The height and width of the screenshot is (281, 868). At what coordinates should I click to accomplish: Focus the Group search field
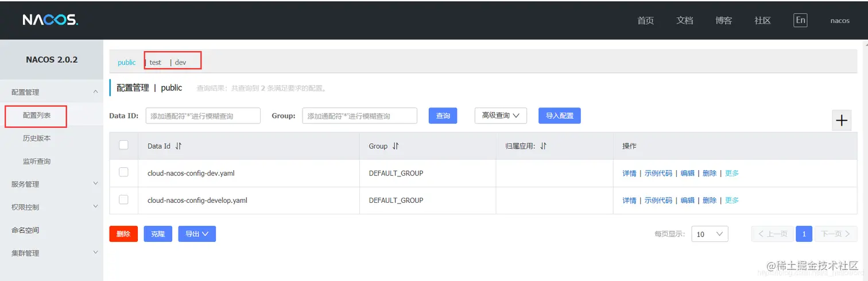pyautogui.click(x=359, y=116)
